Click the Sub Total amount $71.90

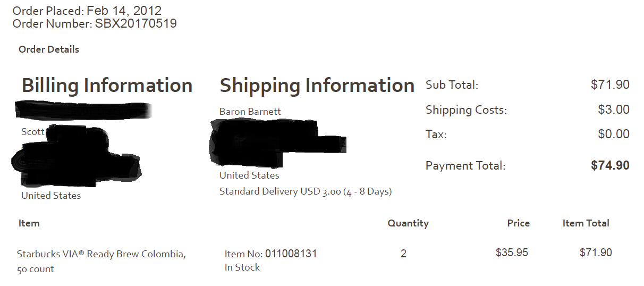coord(610,85)
